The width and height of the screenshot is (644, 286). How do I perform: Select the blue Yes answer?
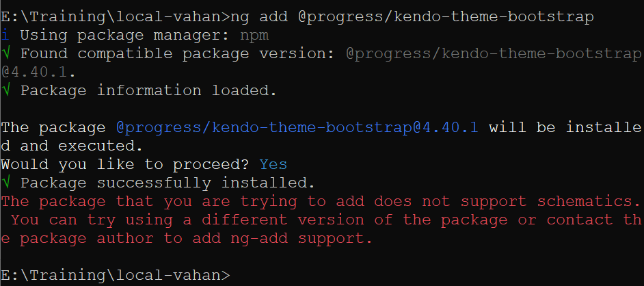(x=273, y=164)
